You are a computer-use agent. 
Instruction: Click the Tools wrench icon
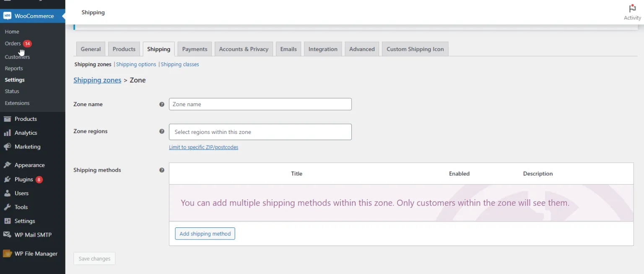pos(7,207)
